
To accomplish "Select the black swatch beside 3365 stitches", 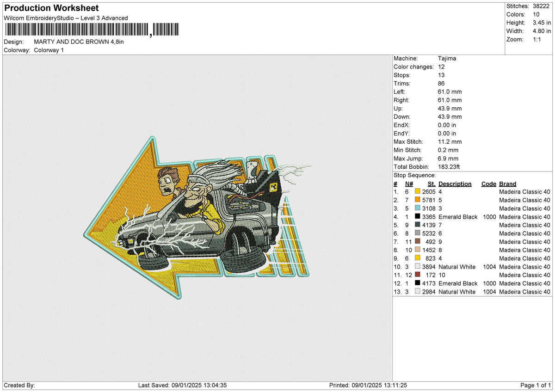I will [418, 217].
